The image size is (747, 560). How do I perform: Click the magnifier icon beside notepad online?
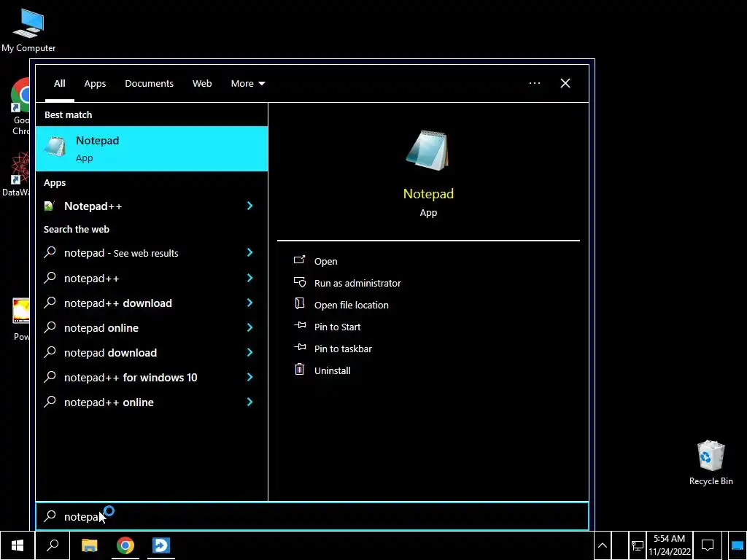click(50, 327)
